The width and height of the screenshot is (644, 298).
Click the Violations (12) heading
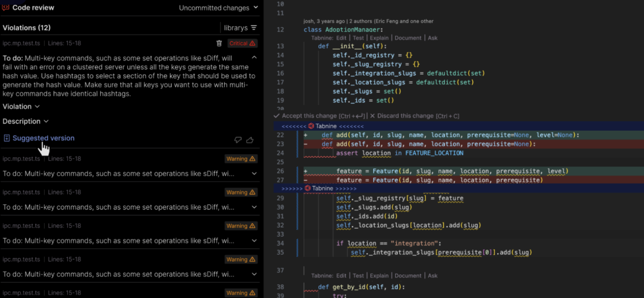[27, 28]
